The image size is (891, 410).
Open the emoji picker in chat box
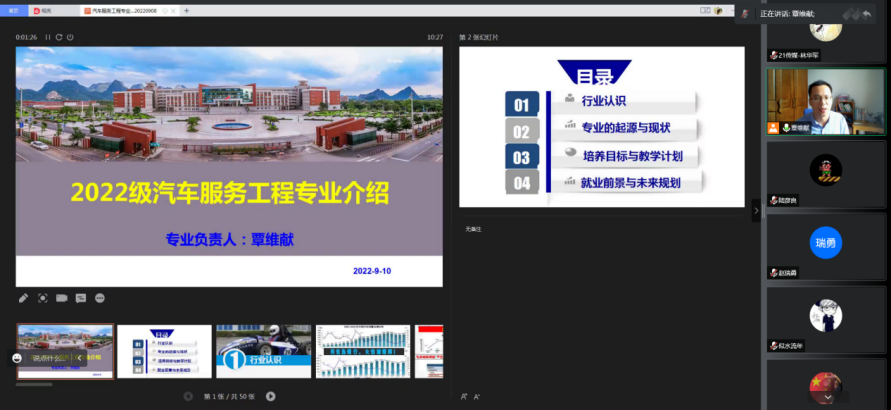point(18,357)
